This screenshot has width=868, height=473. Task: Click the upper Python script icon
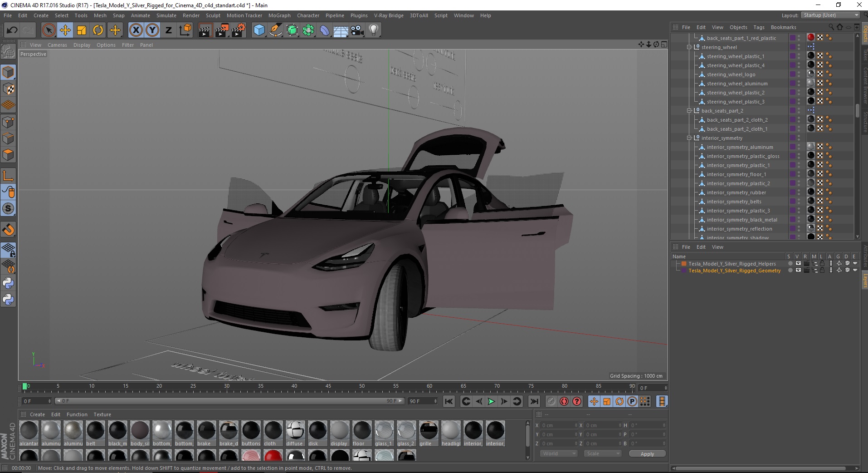[x=8, y=283]
